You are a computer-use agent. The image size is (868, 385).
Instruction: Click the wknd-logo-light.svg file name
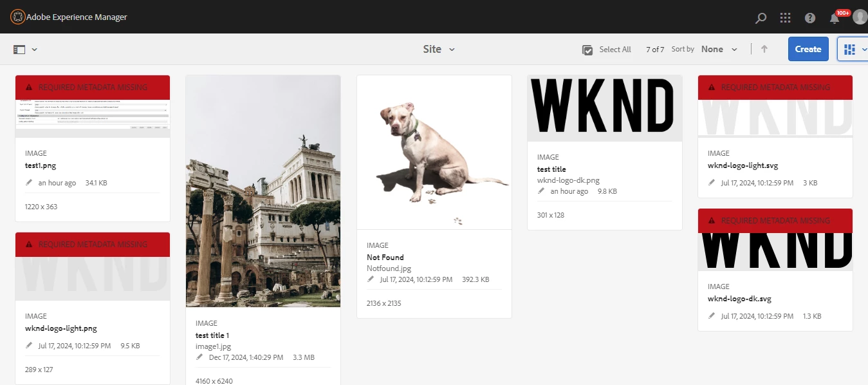click(743, 165)
